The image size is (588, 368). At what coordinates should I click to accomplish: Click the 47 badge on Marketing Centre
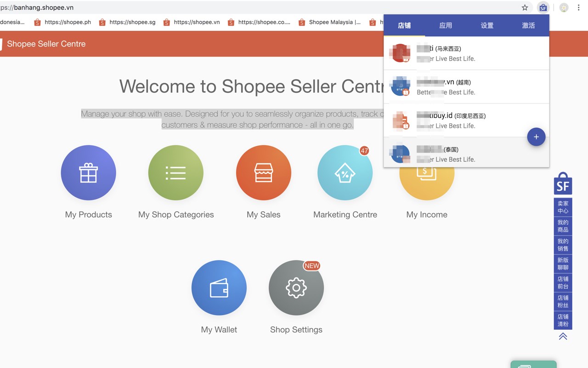tap(364, 150)
